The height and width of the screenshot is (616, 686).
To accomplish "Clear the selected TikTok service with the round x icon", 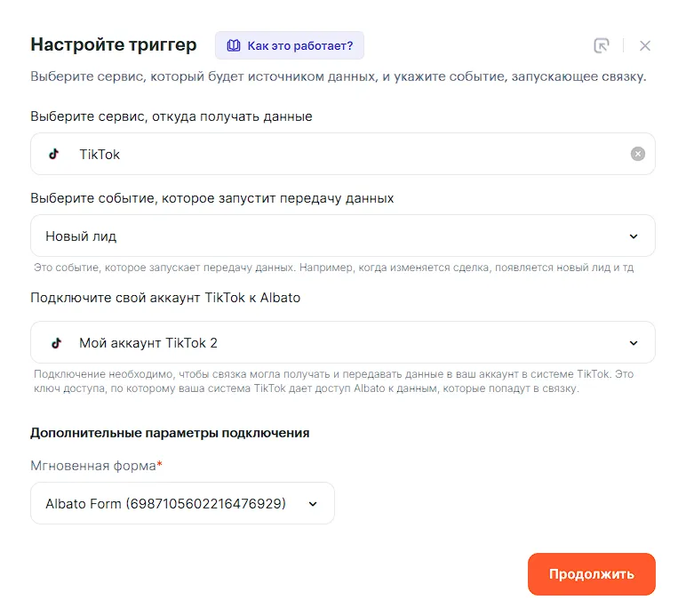I will click(637, 154).
